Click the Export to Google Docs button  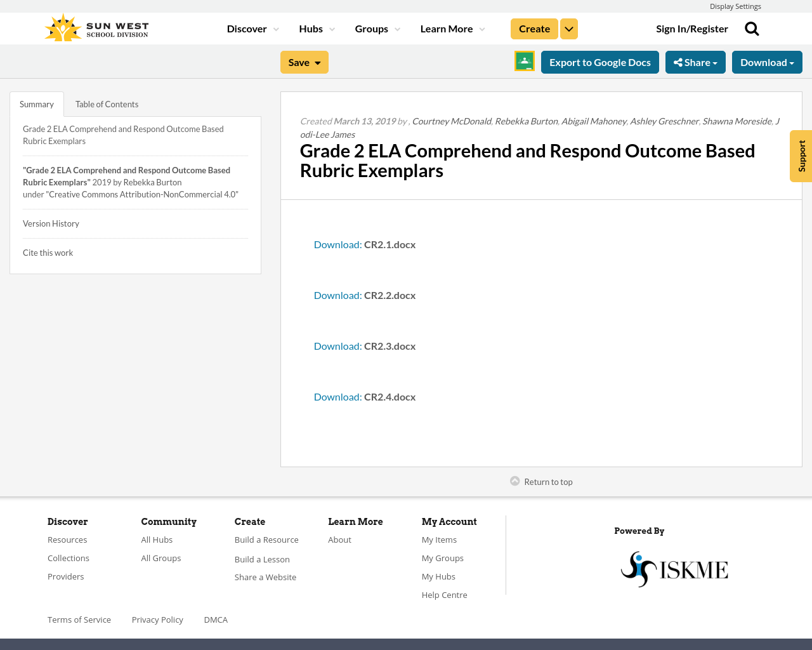tap(599, 61)
